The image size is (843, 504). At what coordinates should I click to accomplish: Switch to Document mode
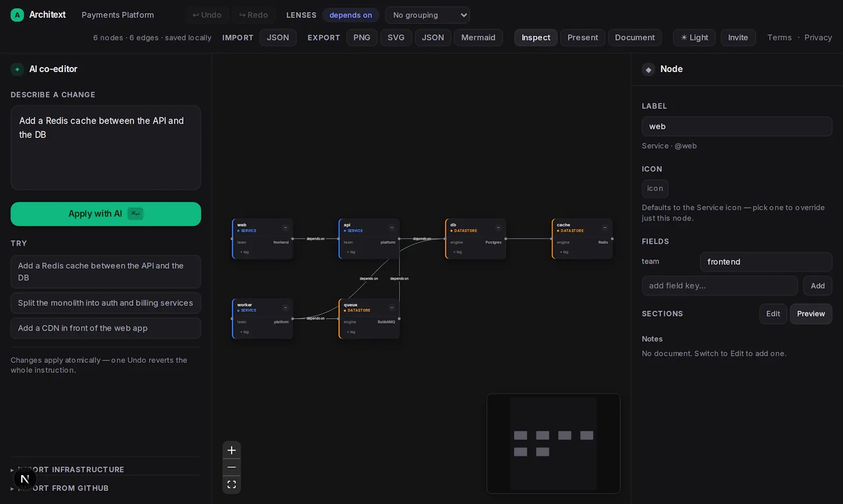click(635, 37)
